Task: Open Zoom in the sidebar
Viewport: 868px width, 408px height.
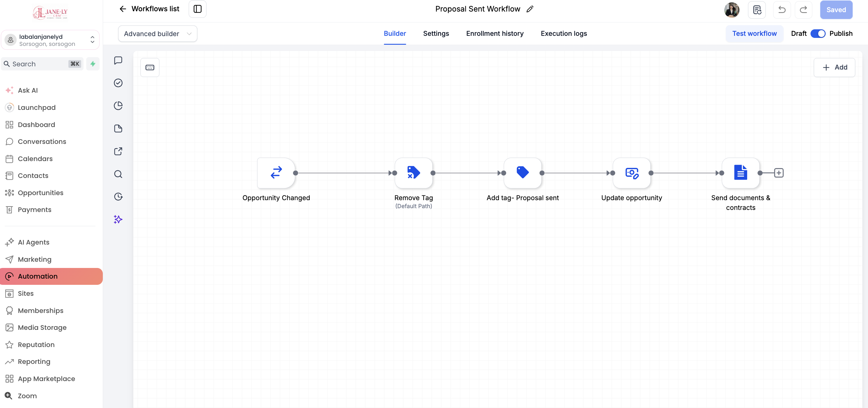Action: point(27,396)
